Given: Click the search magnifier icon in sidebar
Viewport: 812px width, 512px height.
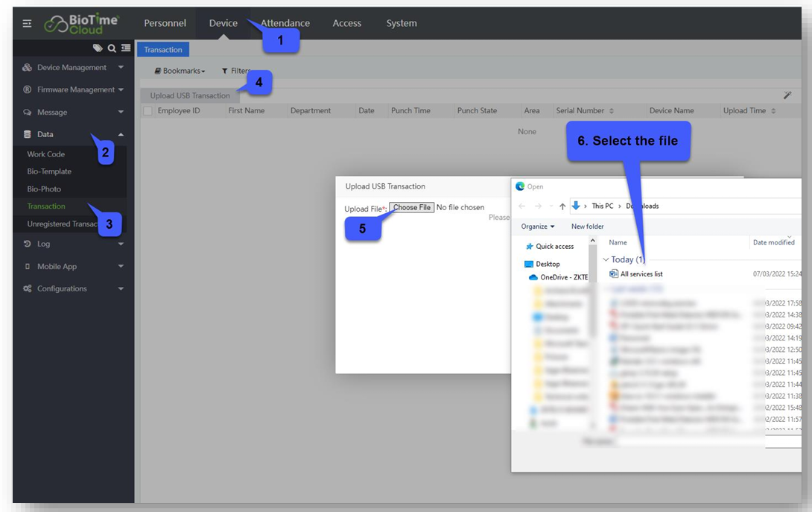Looking at the screenshot, I should click(x=112, y=48).
